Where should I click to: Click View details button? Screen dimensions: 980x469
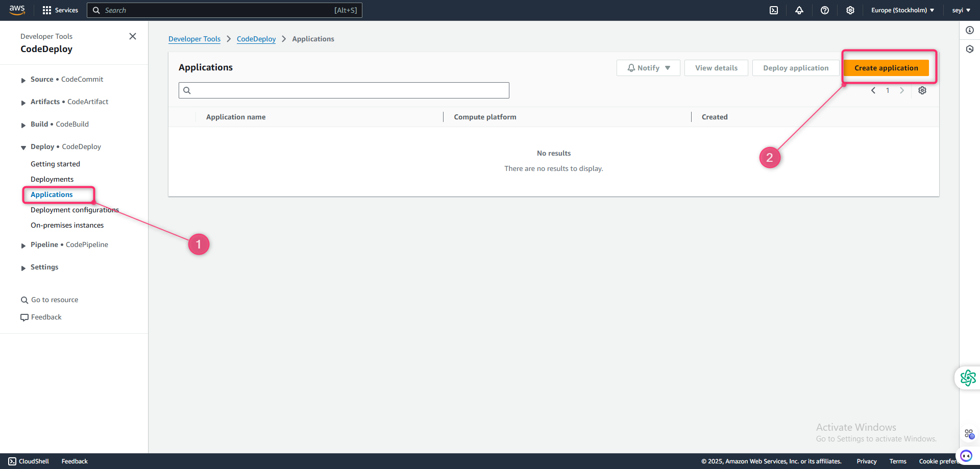(x=716, y=68)
